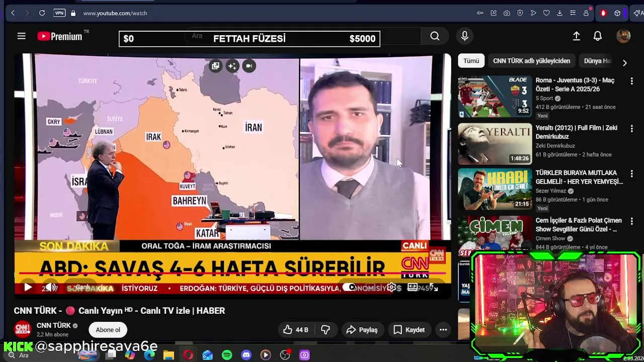The height and width of the screenshot is (362, 644).
Task: Go back with the browser back arrow
Action: 13,13
